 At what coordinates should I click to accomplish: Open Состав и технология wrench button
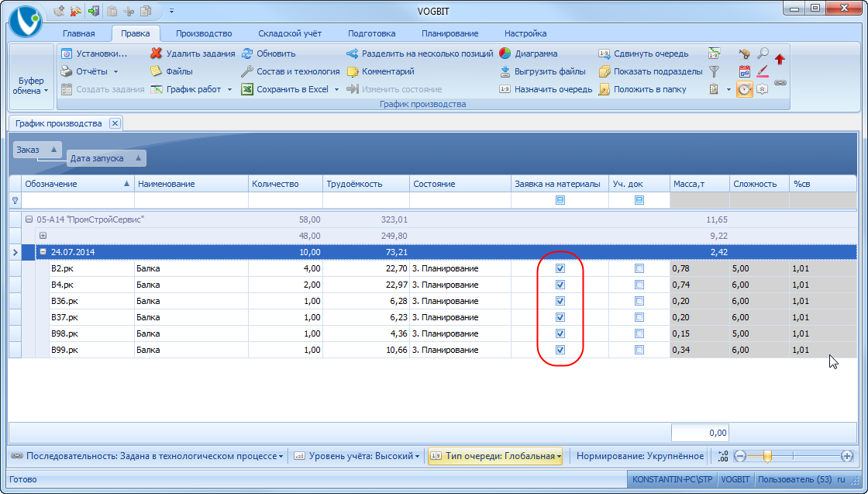pyautogui.click(x=291, y=71)
